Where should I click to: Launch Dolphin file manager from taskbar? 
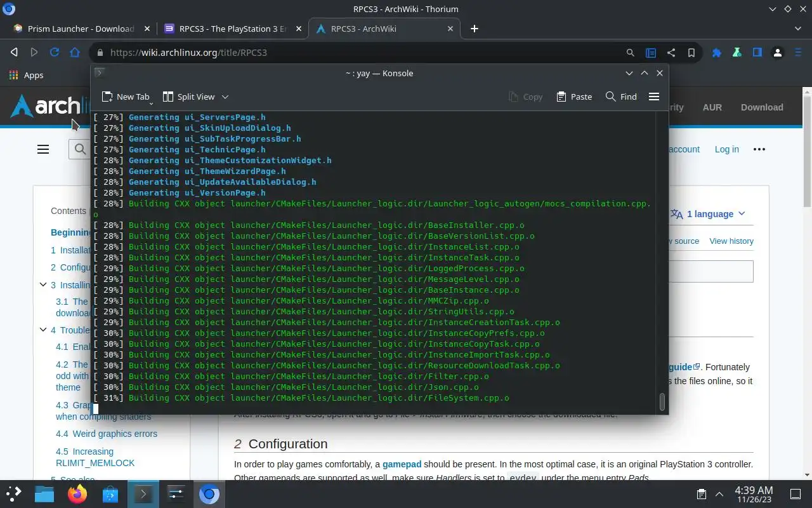(x=44, y=493)
